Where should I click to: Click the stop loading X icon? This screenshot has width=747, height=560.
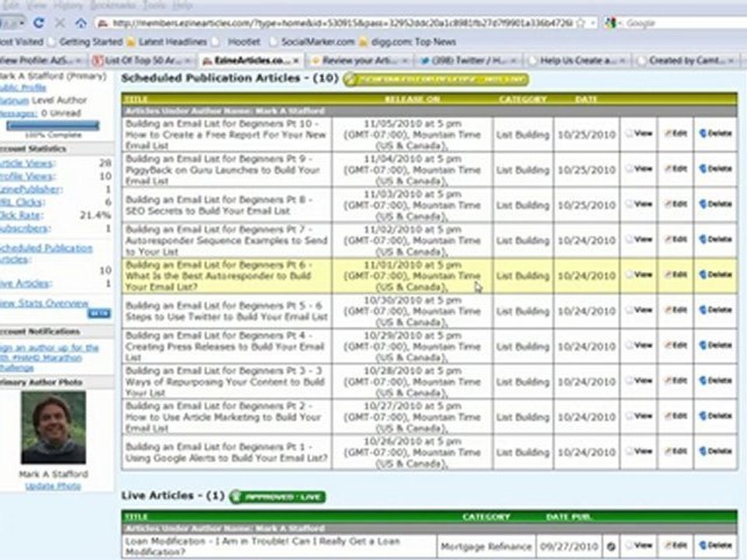tap(60, 23)
